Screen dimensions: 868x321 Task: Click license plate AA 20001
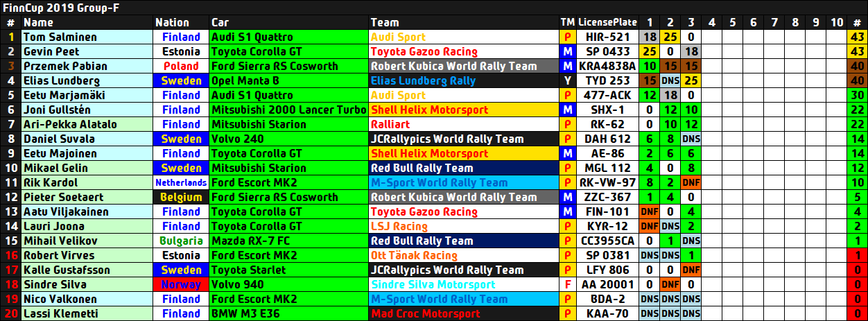(x=608, y=284)
